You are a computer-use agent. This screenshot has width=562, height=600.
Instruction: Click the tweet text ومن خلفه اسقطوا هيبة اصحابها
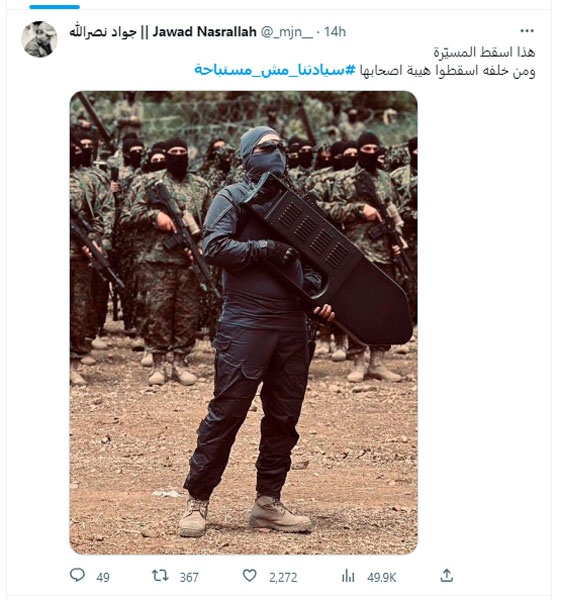coord(447,71)
